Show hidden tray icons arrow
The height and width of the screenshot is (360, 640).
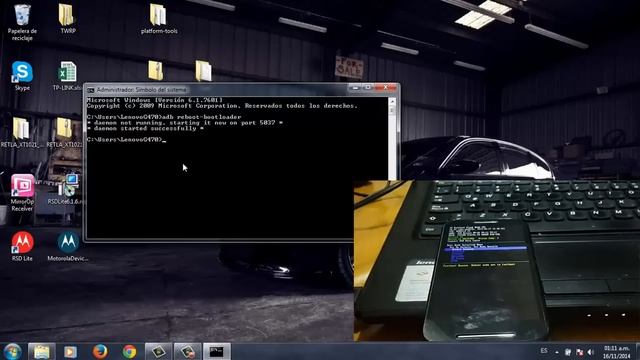557,352
